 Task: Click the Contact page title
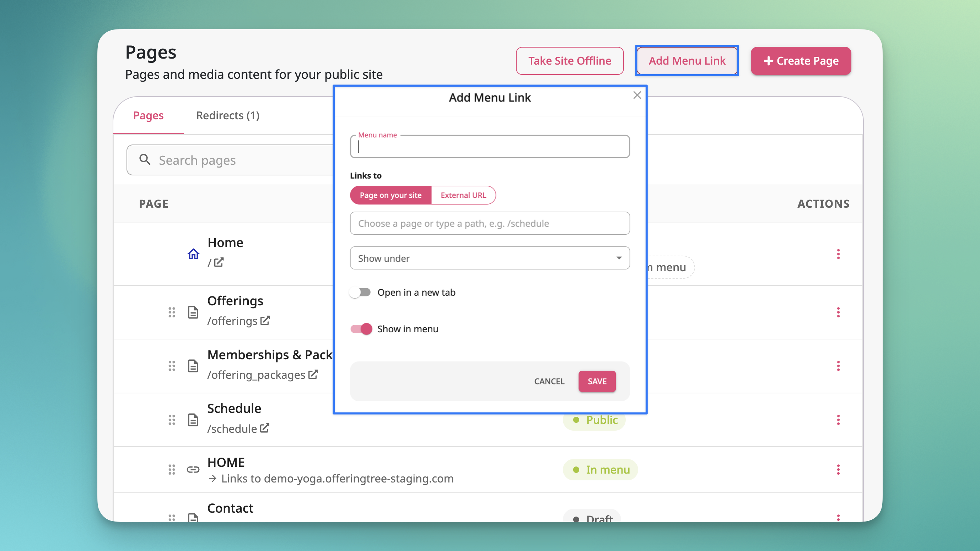[x=230, y=508]
